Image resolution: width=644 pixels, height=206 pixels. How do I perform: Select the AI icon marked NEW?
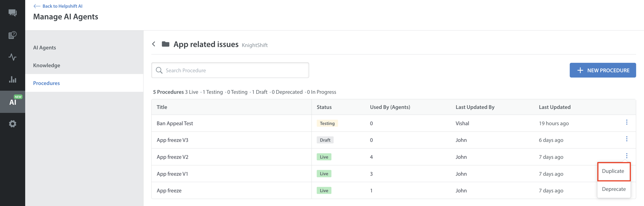click(x=13, y=102)
